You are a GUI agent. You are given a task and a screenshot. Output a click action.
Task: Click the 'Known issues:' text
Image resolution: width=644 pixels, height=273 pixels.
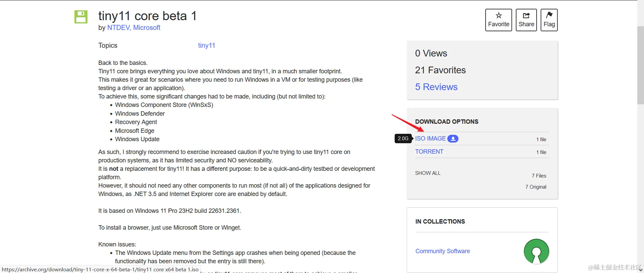117,244
